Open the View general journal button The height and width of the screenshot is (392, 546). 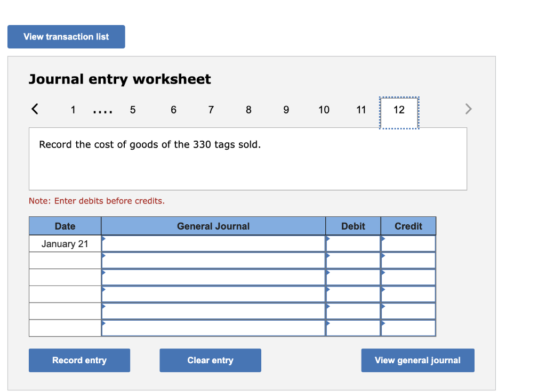click(417, 361)
